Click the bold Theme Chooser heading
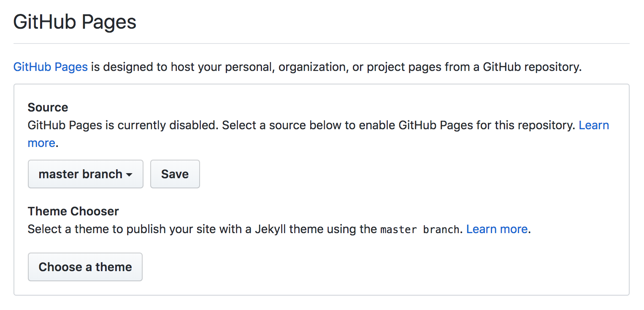This screenshot has height=310, width=644. coord(73,211)
